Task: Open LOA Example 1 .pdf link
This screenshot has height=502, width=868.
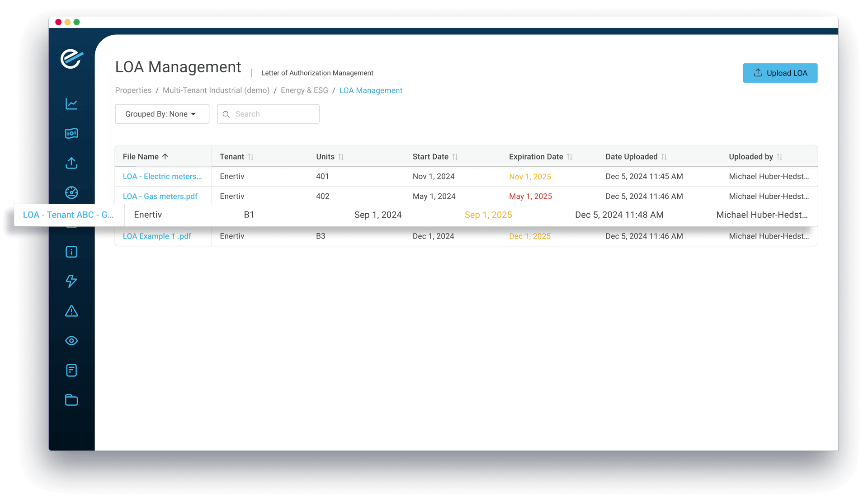Action: [x=157, y=236]
